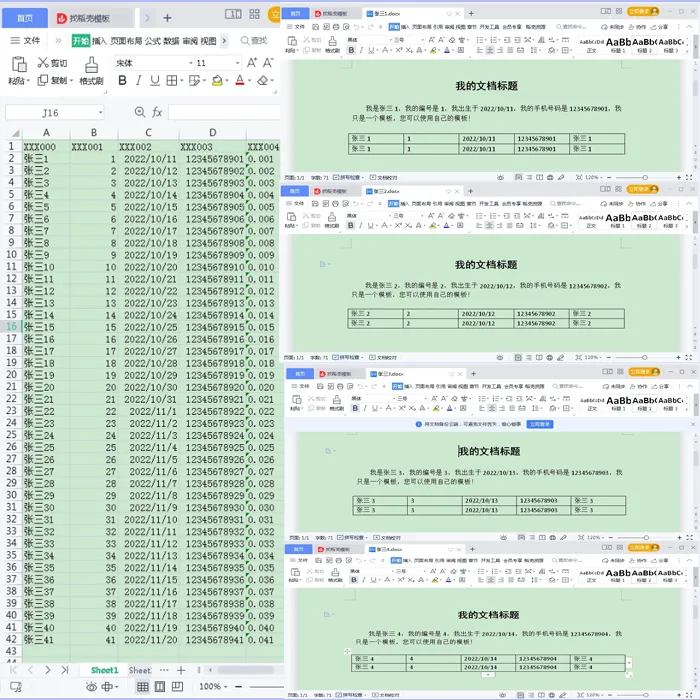
Task: Select Format Painter in the 张三1.docx window
Action: coord(333,42)
